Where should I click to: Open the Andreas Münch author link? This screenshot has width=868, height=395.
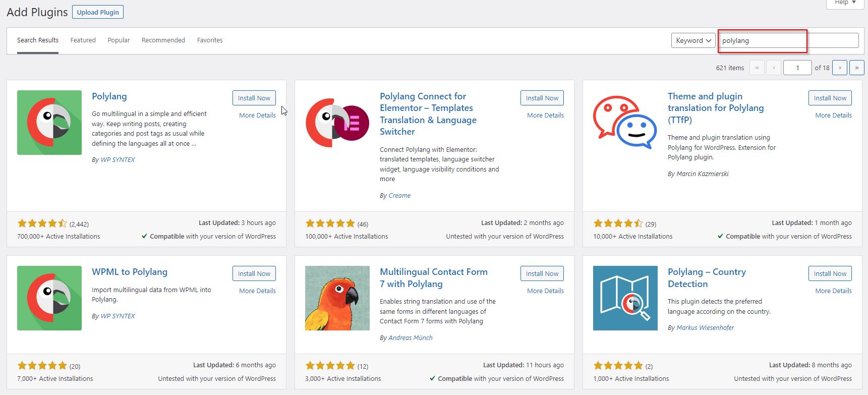pyautogui.click(x=411, y=338)
